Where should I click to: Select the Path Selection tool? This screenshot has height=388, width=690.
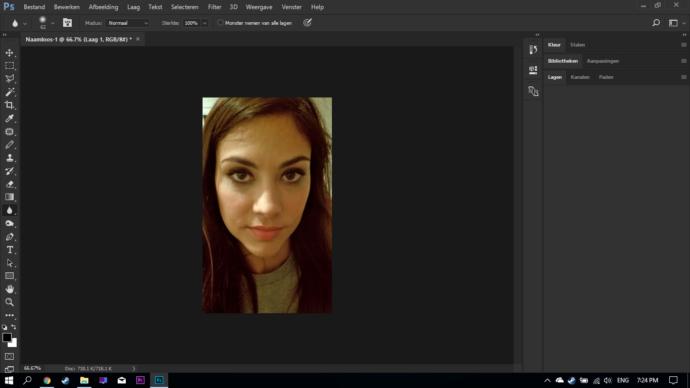point(9,263)
